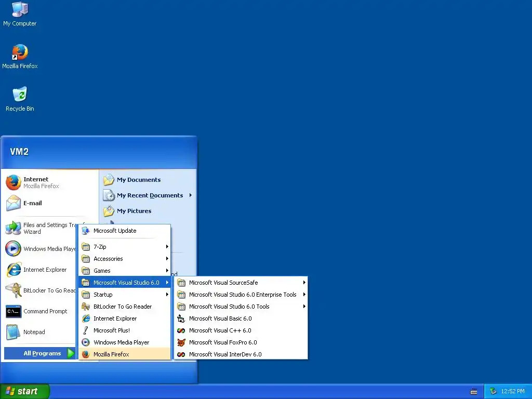Select the Recycle Bin desktop icon
The image size is (532, 399).
[20, 99]
